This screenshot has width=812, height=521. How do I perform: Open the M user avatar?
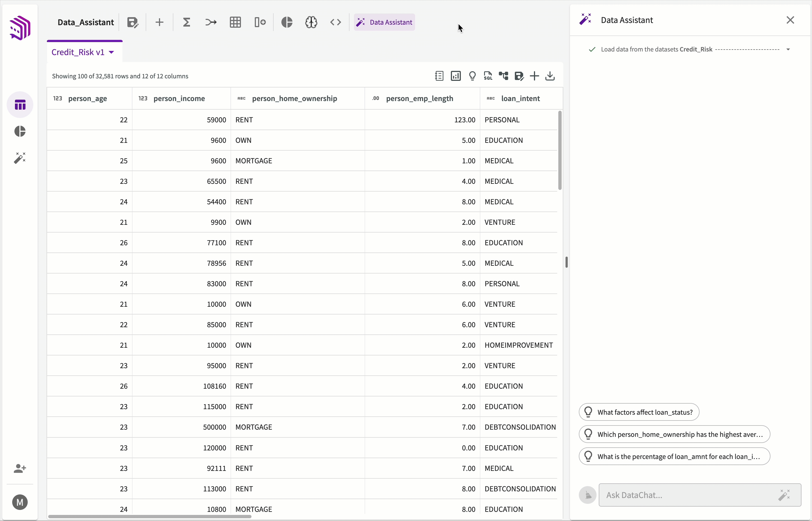(20, 502)
